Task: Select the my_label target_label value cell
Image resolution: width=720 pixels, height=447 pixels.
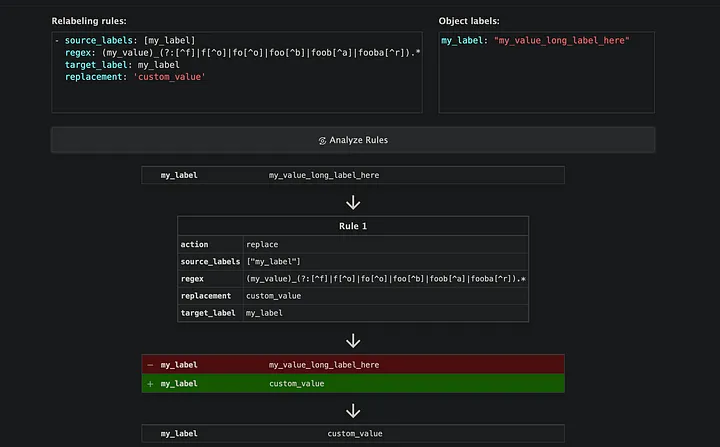Action: click(386, 313)
